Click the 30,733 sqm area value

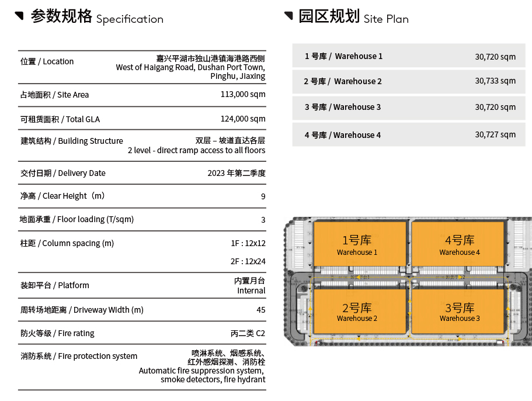click(495, 81)
